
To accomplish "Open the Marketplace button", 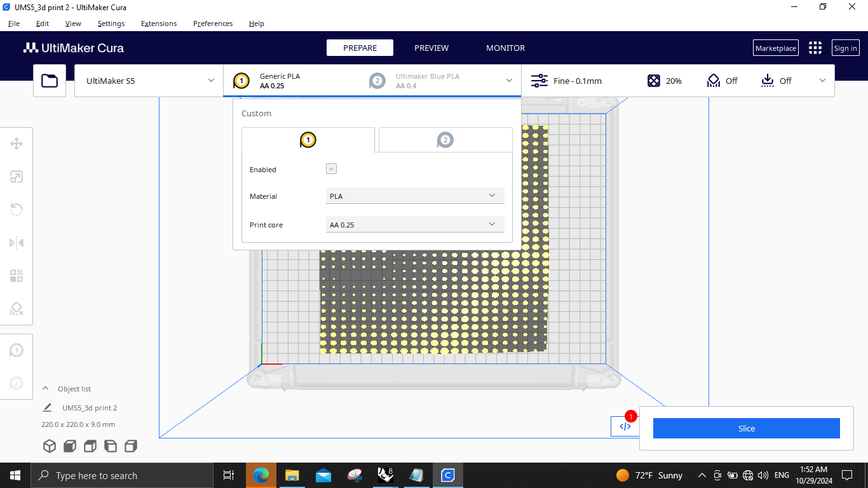I will pos(776,48).
